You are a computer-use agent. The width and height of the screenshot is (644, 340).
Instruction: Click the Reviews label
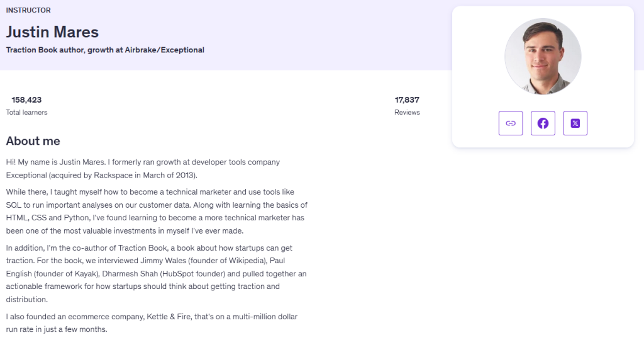pyautogui.click(x=407, y=112)
